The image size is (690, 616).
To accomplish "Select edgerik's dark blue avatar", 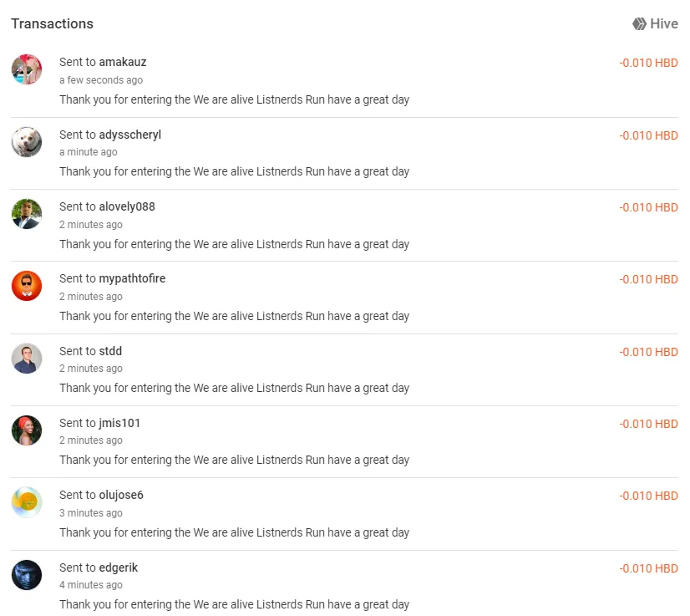I will pos(27,575).
